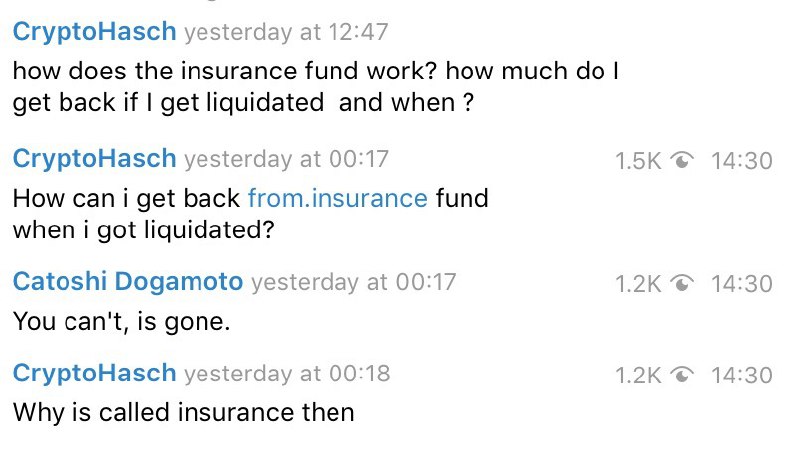Click the 'yesterday at 12:47' timestamp
Screen dimensions: 800x453
(x=286, y=32)
